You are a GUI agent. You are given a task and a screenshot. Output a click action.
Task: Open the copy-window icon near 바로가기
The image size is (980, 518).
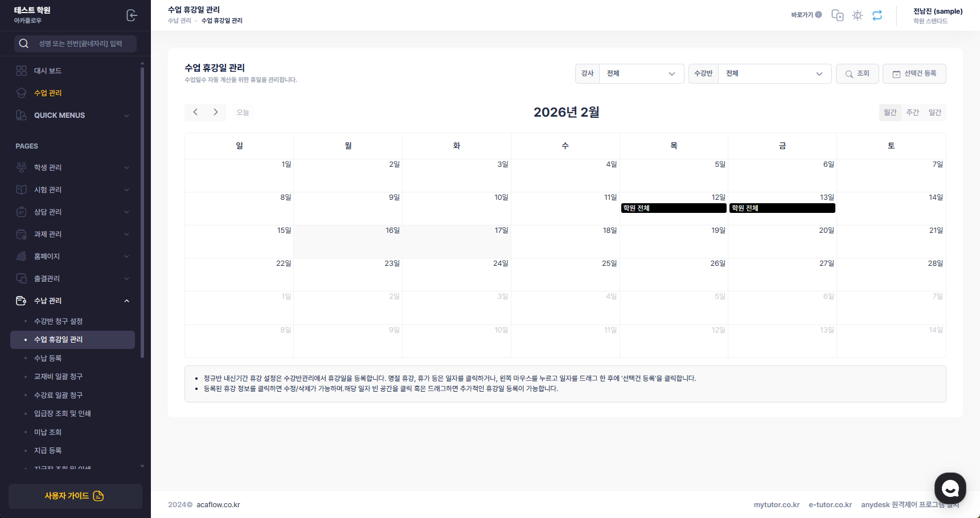click(x=837, y=15)
